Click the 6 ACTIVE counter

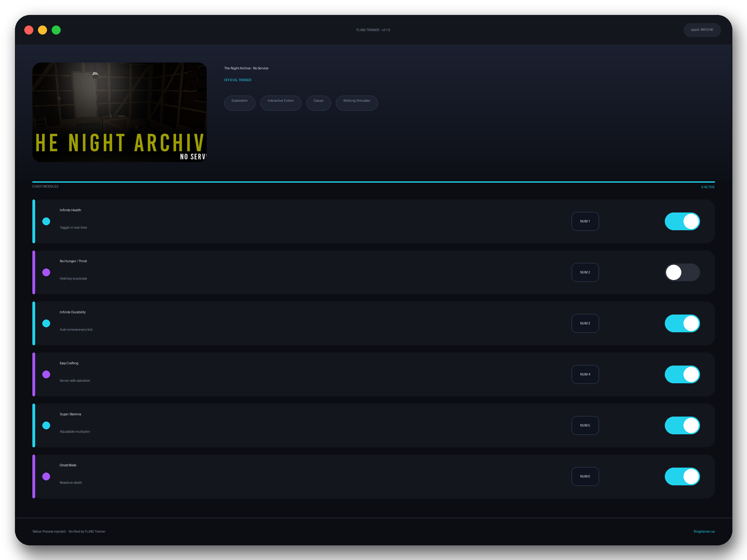tap(708, 187)
